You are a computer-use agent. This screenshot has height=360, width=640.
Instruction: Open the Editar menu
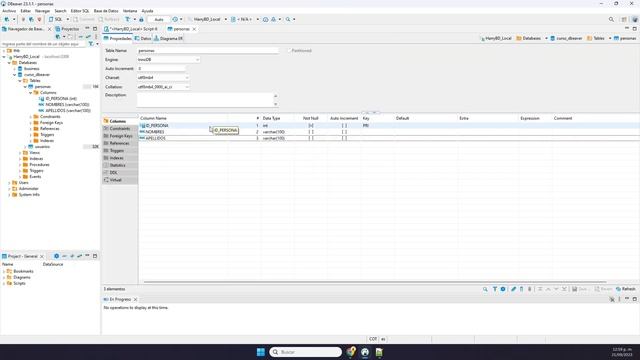(26, 11)
